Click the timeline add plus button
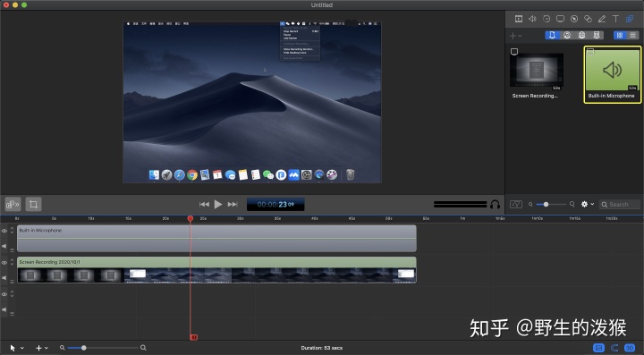This screenshot has height=355, width=644. 38,348
